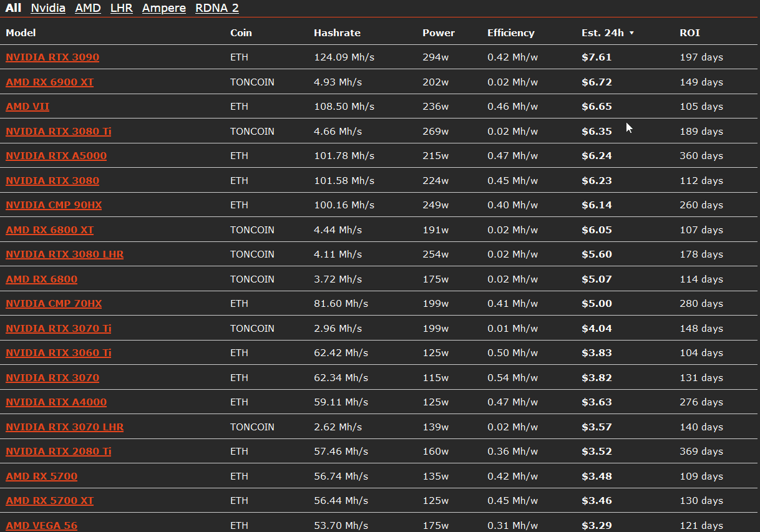Open AMD RX 6900 XT link
The image size is (760, 532).
click(x=50, y=82)
